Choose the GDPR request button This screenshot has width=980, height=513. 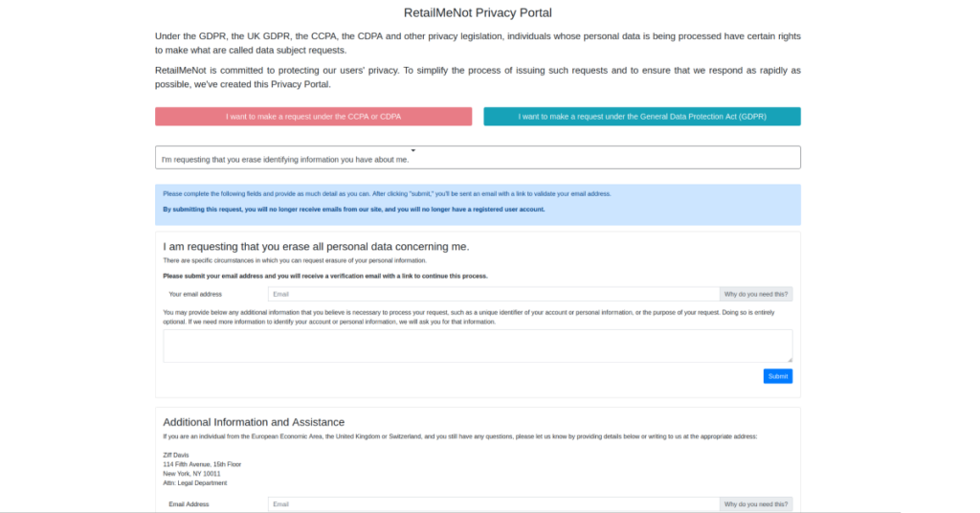click(641, 117)
